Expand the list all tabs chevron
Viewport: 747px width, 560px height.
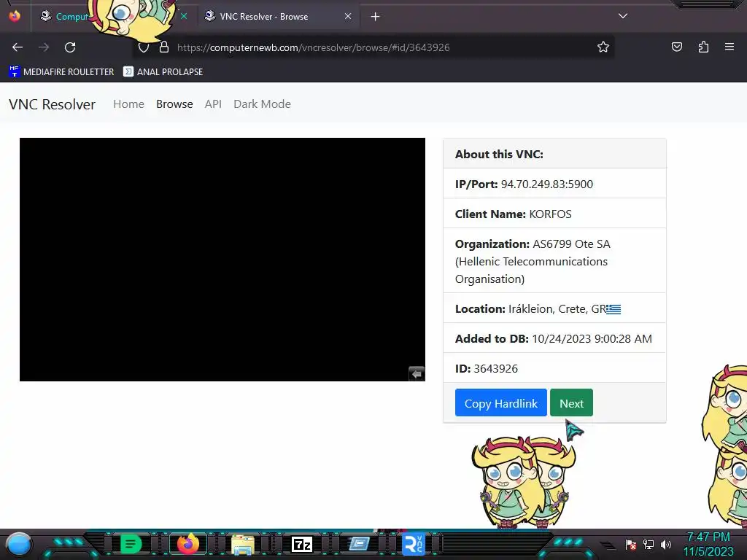(623, 16)
